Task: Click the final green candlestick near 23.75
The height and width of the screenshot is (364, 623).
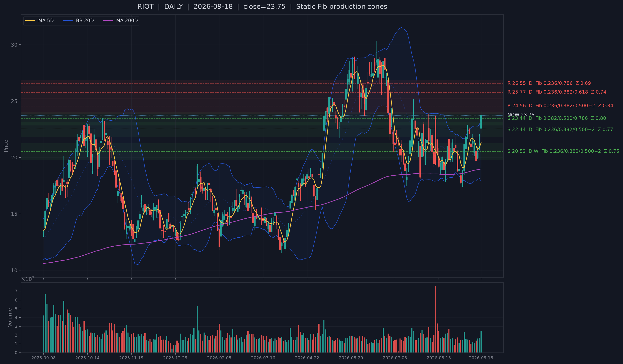Action: click(x=481, y=122)
